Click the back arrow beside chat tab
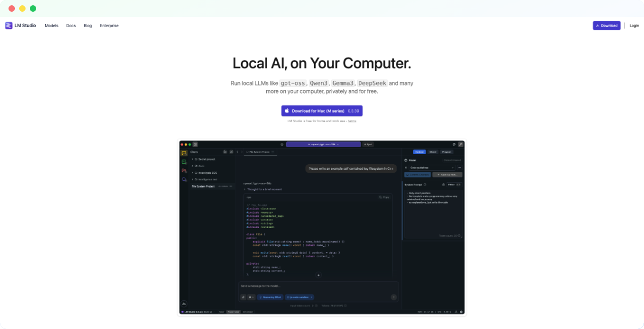Screen dimensions: 644x329 [x=237, y=152]
